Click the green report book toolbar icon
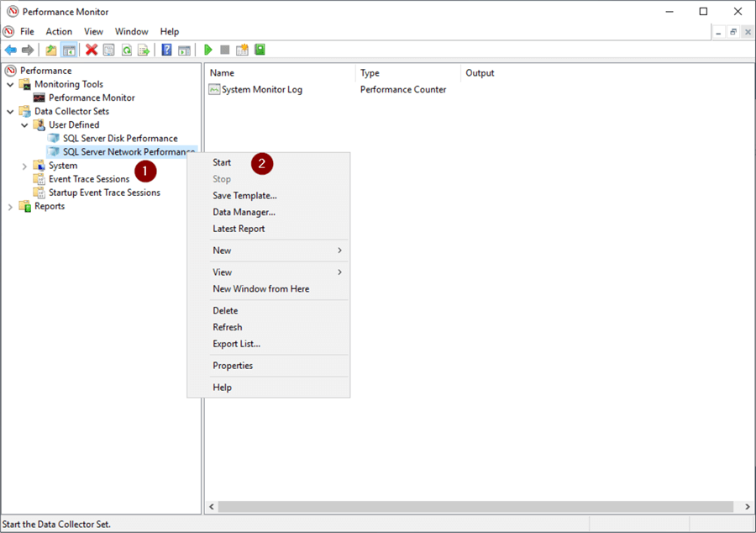The width and height of the screenshot is (756, 533). (260, 50)
